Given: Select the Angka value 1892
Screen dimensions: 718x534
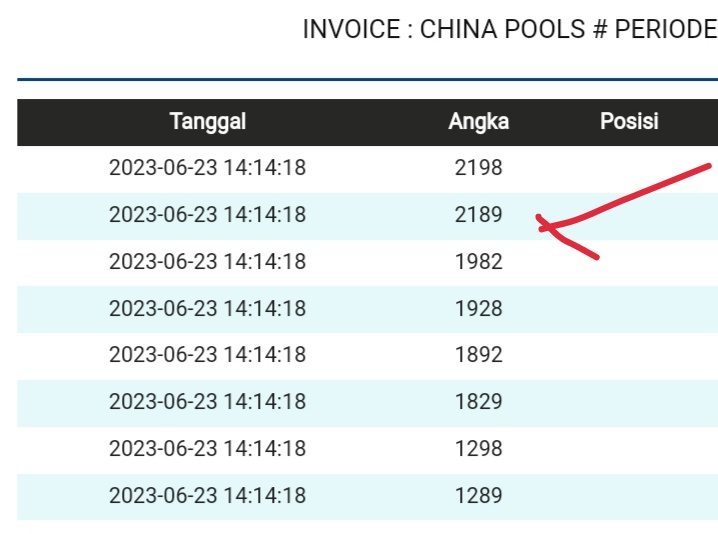Looking at the screenshot, I should point(478,355).
